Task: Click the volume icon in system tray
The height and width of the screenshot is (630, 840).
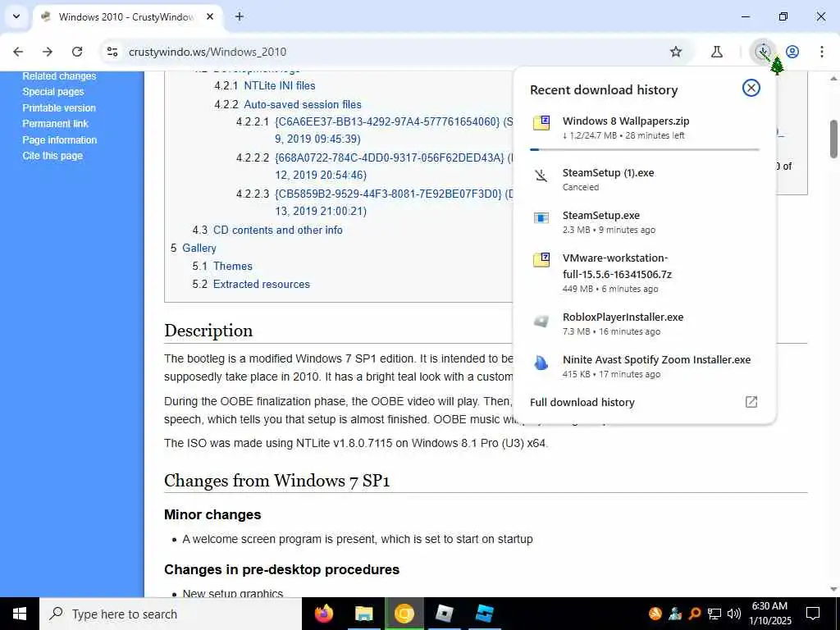Action: pos(734,614)
